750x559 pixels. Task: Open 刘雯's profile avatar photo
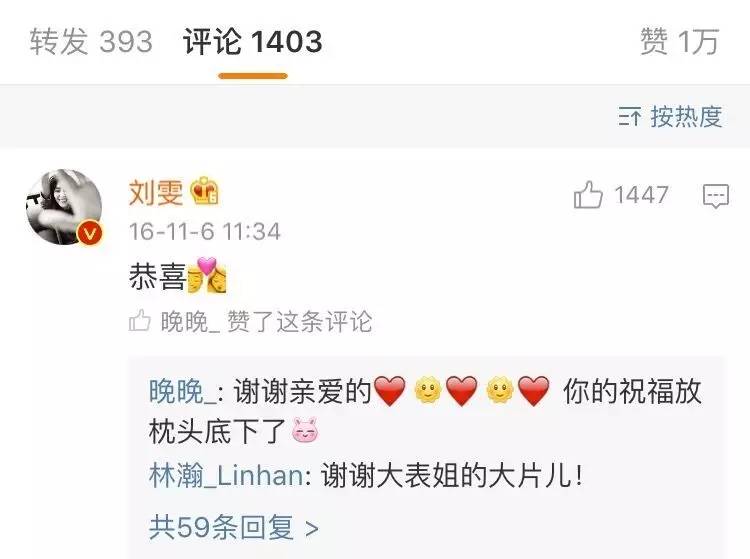pyautogui.click(x=64, y=207)
